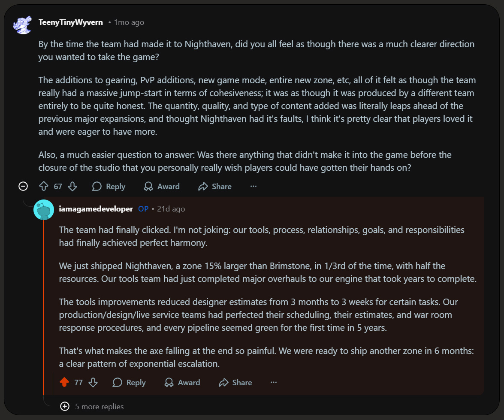Downvote TeenyTinyWyvern's comment
This screenshot has width=504, height=420.
point(72,186)
